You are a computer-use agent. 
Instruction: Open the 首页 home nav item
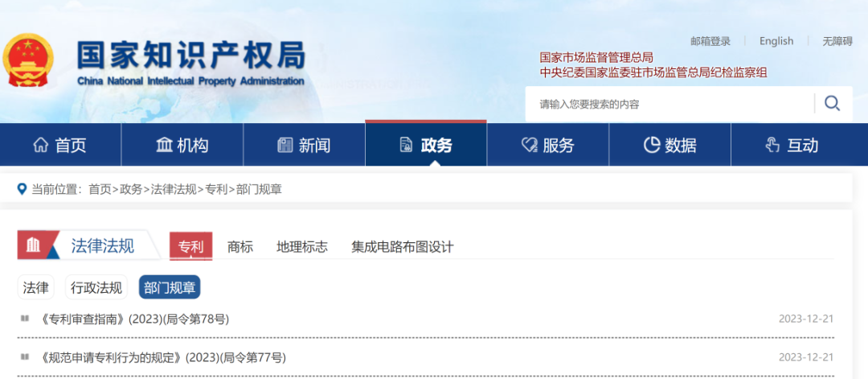pyautogui.click(x=60, y=145)
